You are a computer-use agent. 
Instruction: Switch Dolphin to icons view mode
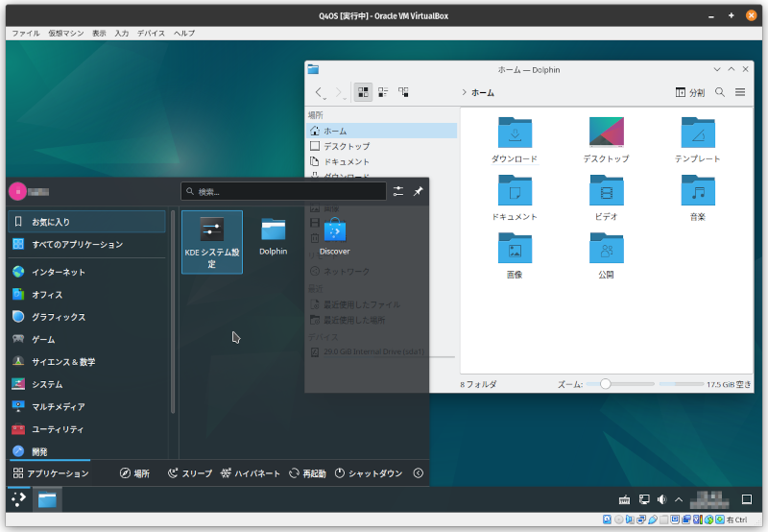click(x=363, y=92)
